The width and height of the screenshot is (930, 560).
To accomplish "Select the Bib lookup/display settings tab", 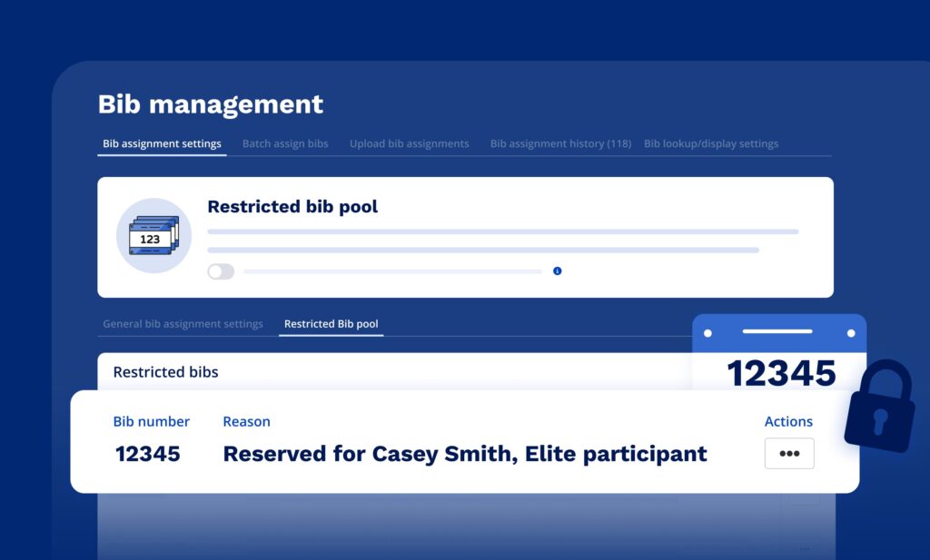I will [710, 143].
